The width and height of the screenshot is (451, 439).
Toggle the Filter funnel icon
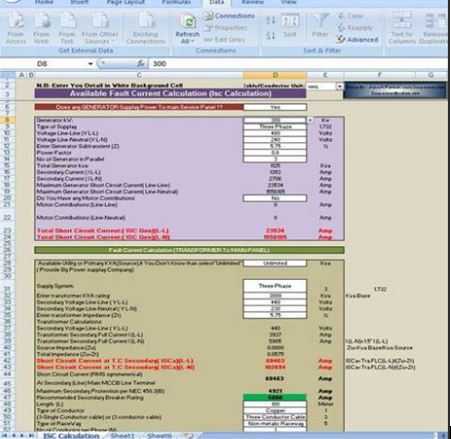click(x=320, y=26)
